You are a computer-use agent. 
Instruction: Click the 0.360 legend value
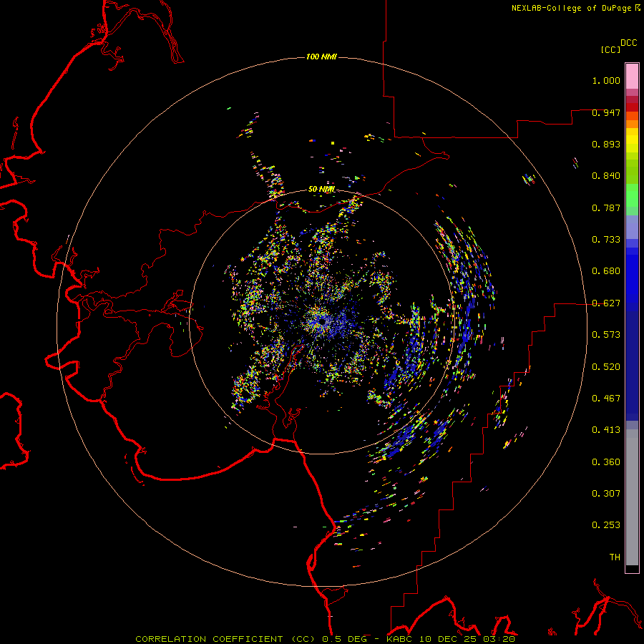pos(606,462)
